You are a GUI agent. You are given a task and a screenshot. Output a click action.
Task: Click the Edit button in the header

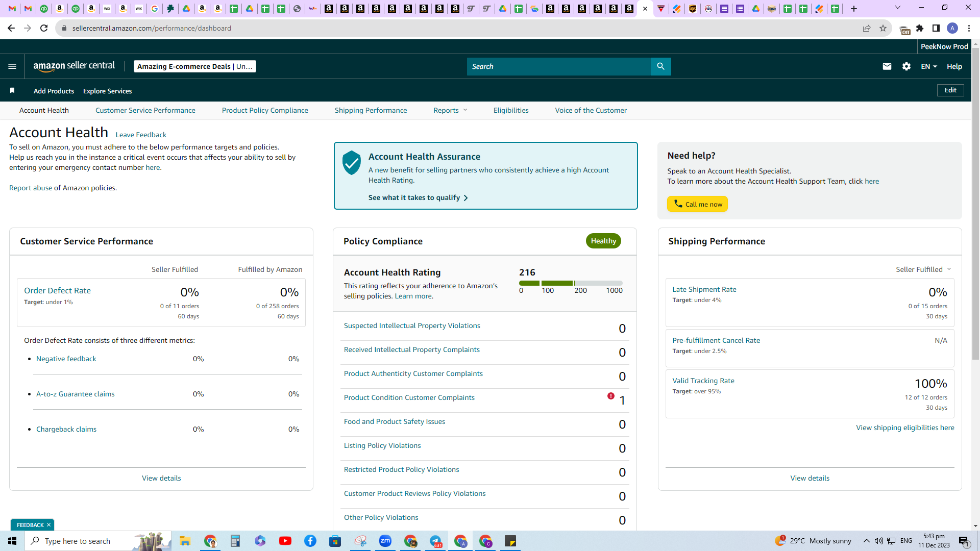coord(950,90)
